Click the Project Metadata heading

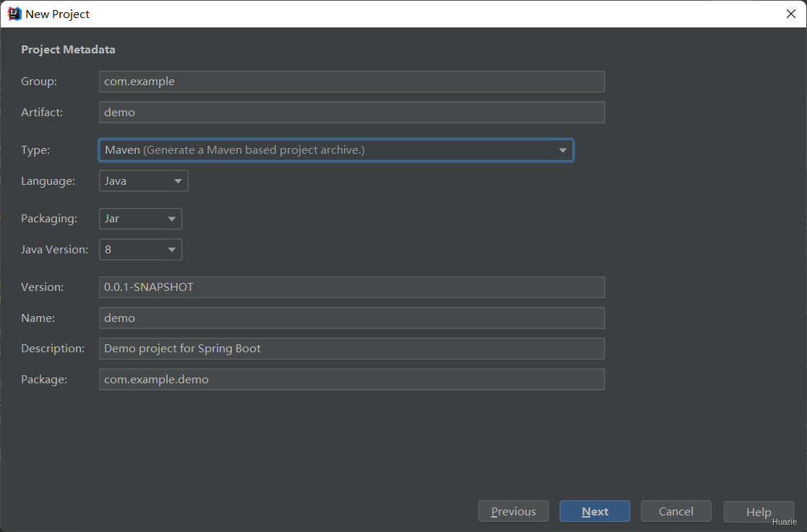pos(68,49)
